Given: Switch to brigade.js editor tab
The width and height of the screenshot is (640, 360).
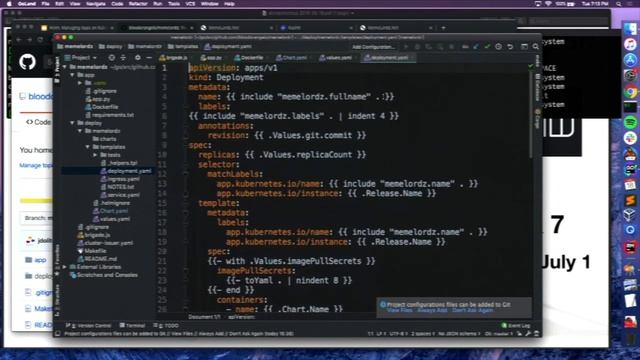Looking at the screenshot, I should (174, 58).
